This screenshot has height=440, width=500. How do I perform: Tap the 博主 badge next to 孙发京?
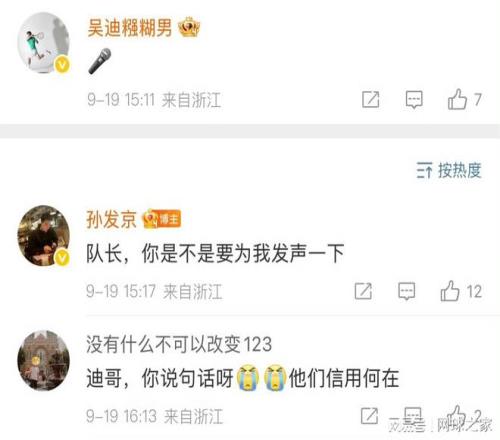click(x=162, y=219)
